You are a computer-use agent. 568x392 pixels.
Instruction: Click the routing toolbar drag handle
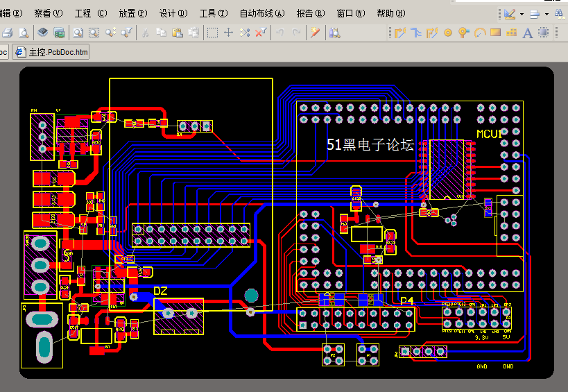(x=390, y=33)
